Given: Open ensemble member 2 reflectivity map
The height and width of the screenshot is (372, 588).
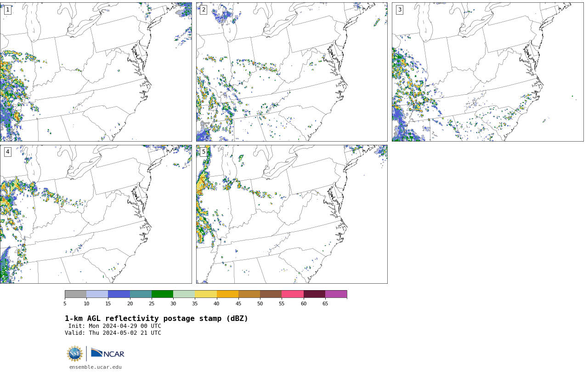Looking at the screenshot, I should 292,72.
